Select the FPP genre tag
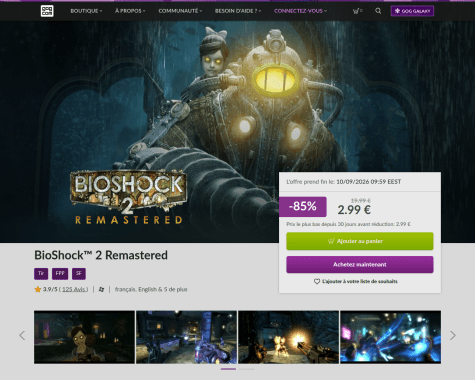 click(60, 274)
